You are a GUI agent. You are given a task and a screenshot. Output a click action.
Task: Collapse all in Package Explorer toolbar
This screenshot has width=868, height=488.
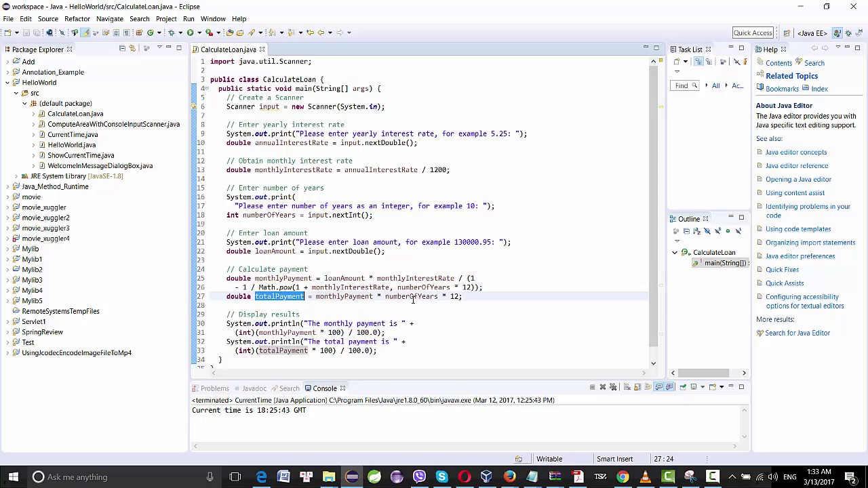coord(122,48)
